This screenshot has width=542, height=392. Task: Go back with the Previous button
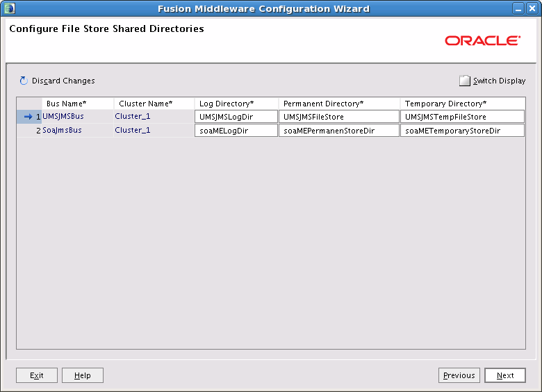coord(459,375)
